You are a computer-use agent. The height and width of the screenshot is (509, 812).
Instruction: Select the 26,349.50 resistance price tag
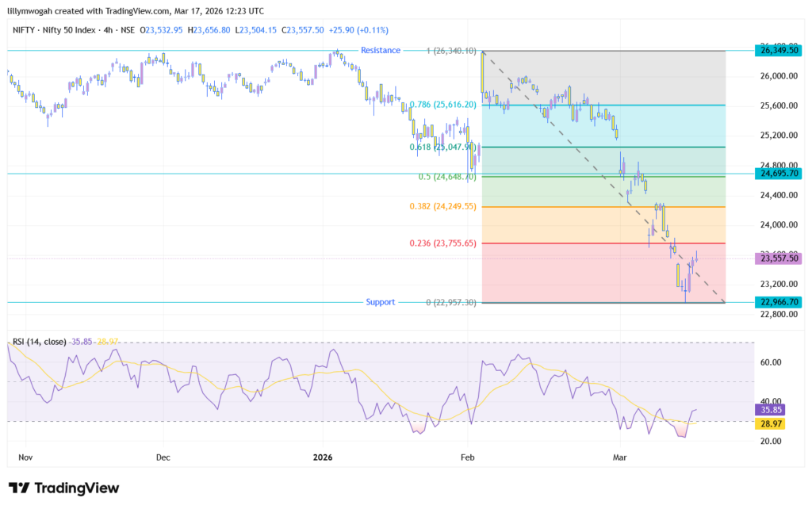(x=778, y=52)
